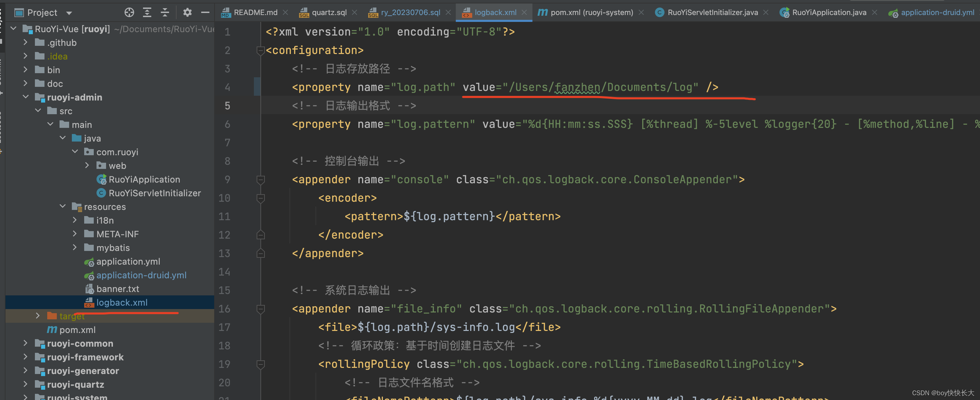Open the Project view dropdown

(x=69, y=13)
